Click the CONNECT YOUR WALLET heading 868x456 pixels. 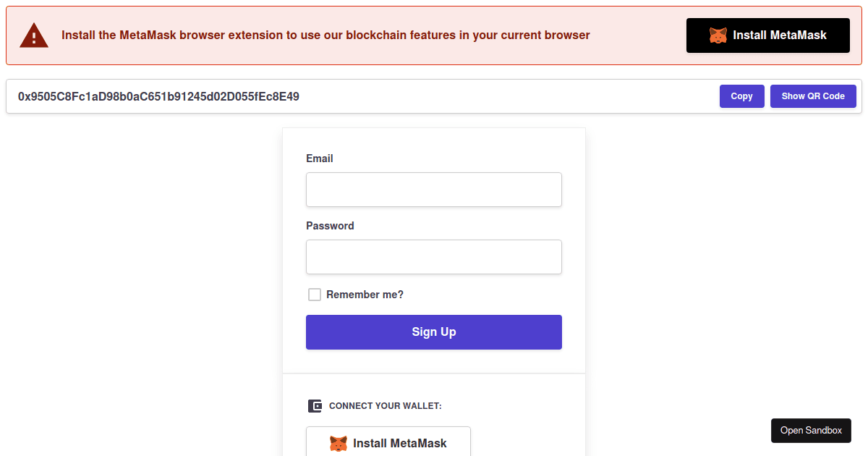click(x=385, y=406)
